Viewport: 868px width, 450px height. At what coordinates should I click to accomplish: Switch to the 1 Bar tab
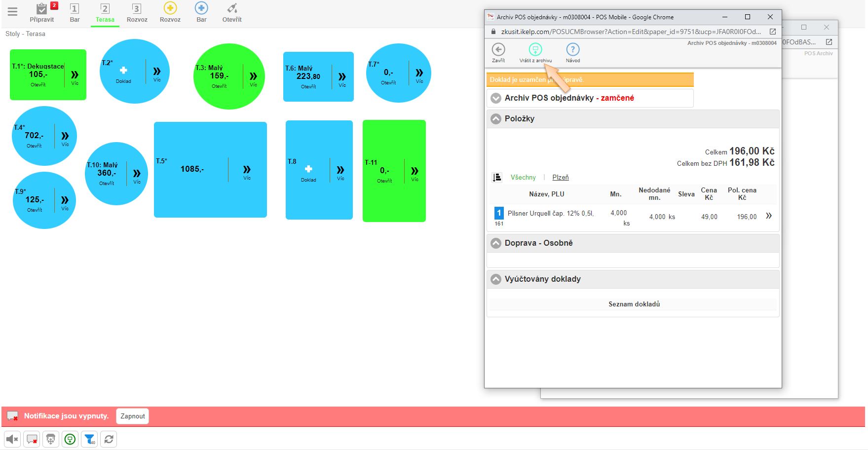pos(75,12)
